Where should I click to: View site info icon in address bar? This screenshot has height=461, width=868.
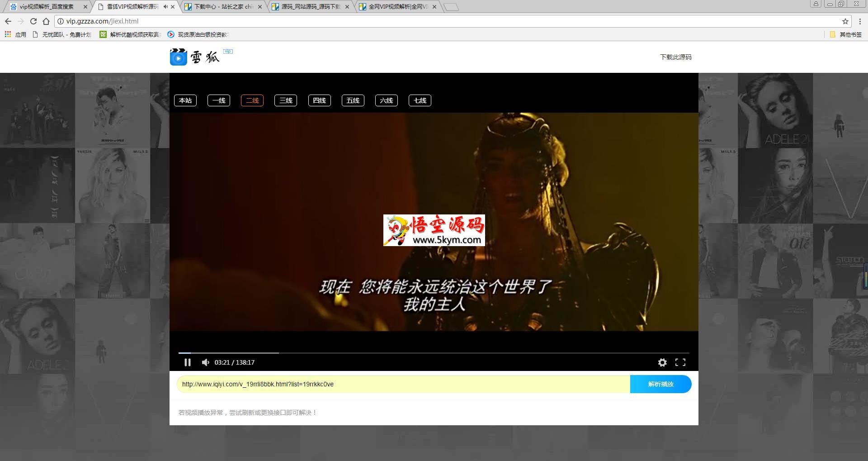coord(61,21)
